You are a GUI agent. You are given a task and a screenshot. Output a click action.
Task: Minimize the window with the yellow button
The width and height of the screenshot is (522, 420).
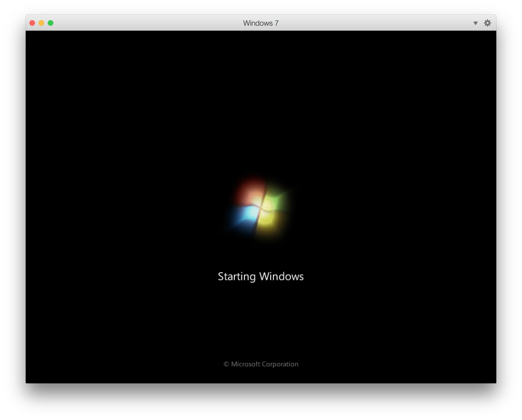[41, 23]
